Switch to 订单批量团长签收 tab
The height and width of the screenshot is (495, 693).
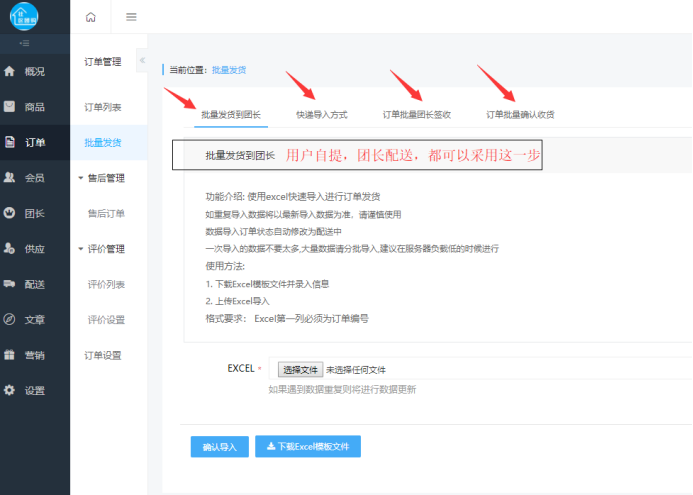point(416,115)
